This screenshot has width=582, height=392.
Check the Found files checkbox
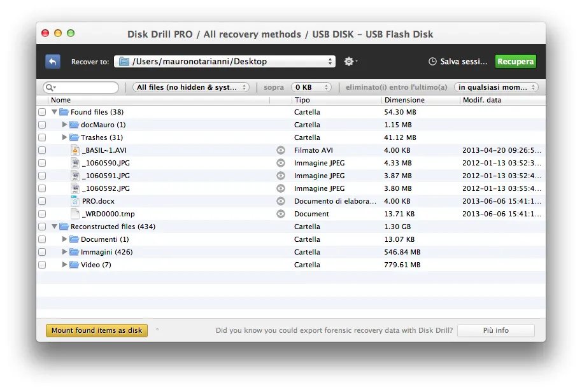[x=42, y=112]
